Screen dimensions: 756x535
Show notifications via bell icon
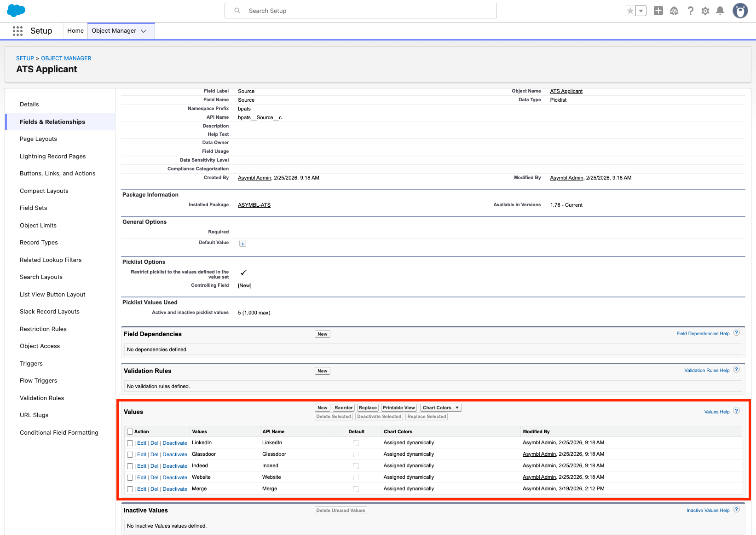tap(720, 11)
